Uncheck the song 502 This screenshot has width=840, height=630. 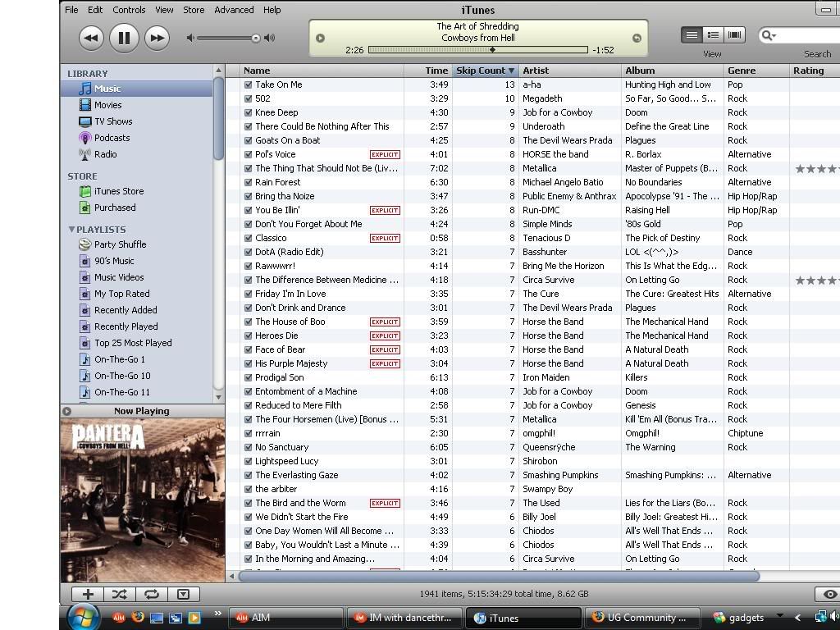point(248,98)
